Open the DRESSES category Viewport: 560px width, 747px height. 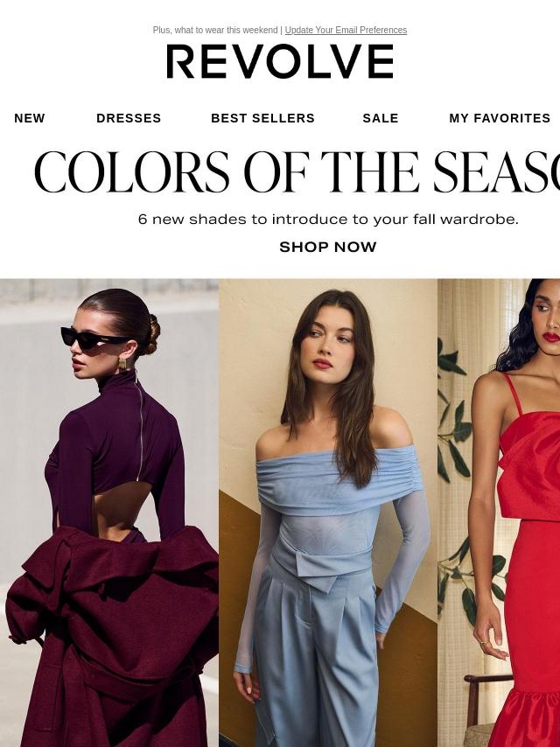(x=129, y=118)
